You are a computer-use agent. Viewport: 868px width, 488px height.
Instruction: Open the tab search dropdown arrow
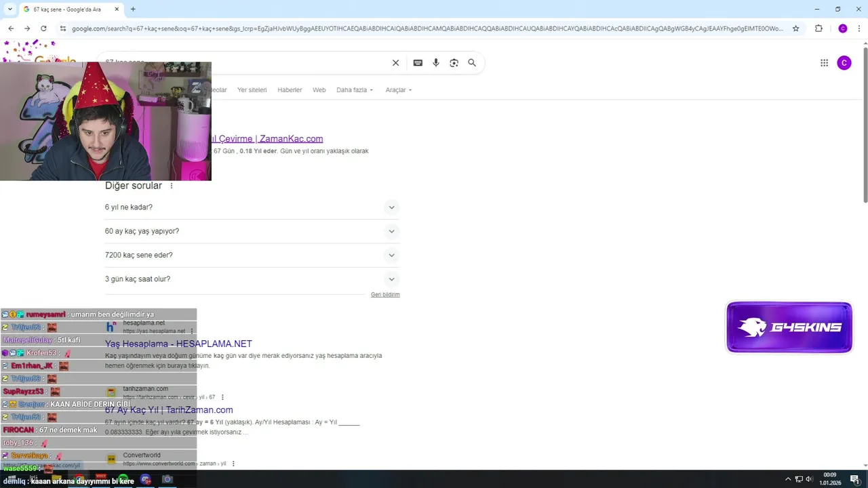coord(9,9)
